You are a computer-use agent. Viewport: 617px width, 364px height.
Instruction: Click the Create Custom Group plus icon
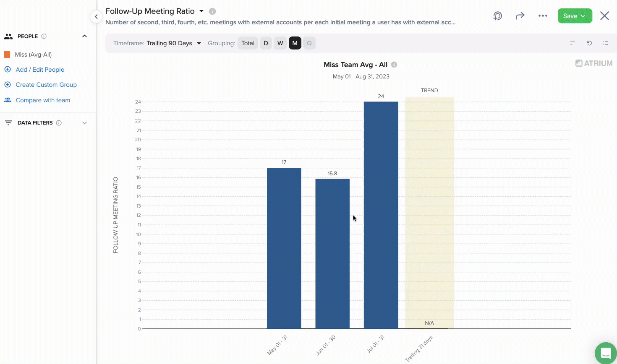pyautogui.click(x=8, y=85)
